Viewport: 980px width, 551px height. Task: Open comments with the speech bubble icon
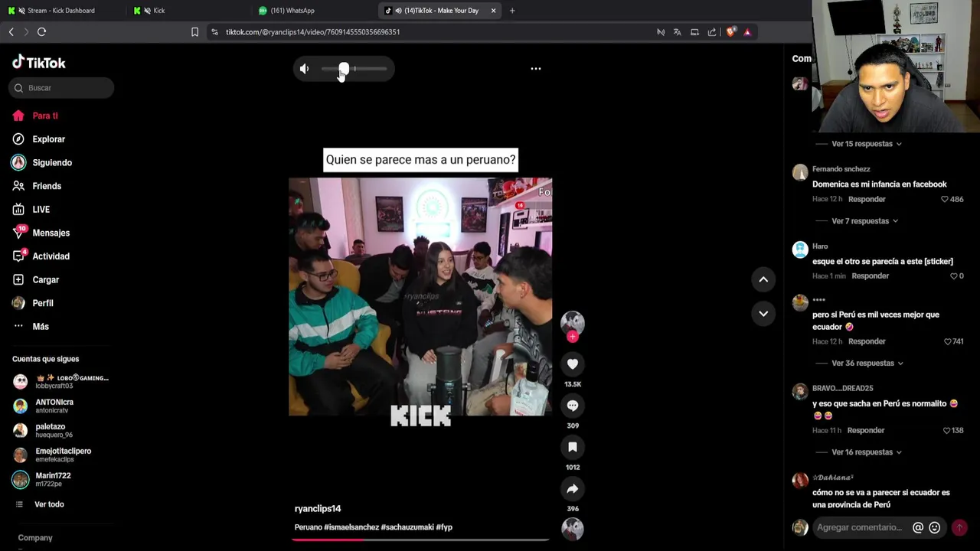click(573, 406)
